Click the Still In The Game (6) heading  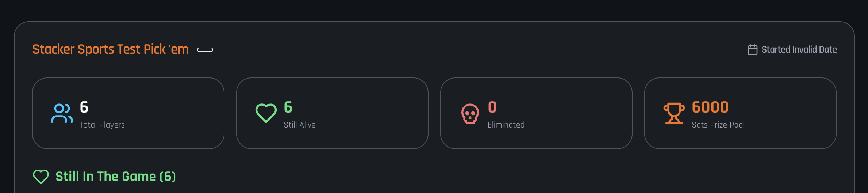click(x=116, y=177)
